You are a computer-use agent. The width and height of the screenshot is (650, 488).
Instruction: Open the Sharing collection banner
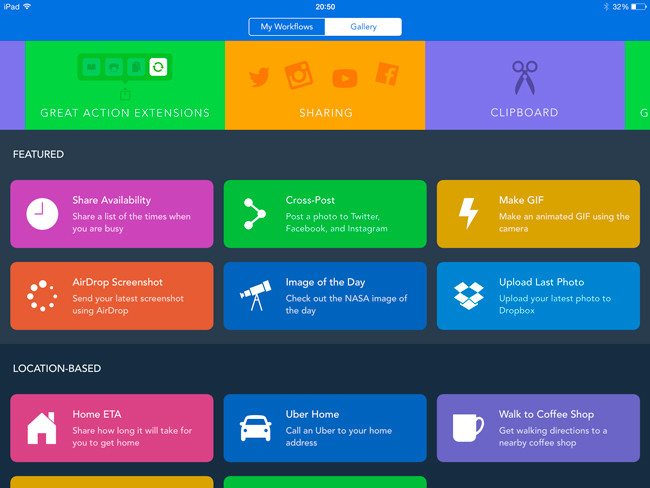coord(325,85)
